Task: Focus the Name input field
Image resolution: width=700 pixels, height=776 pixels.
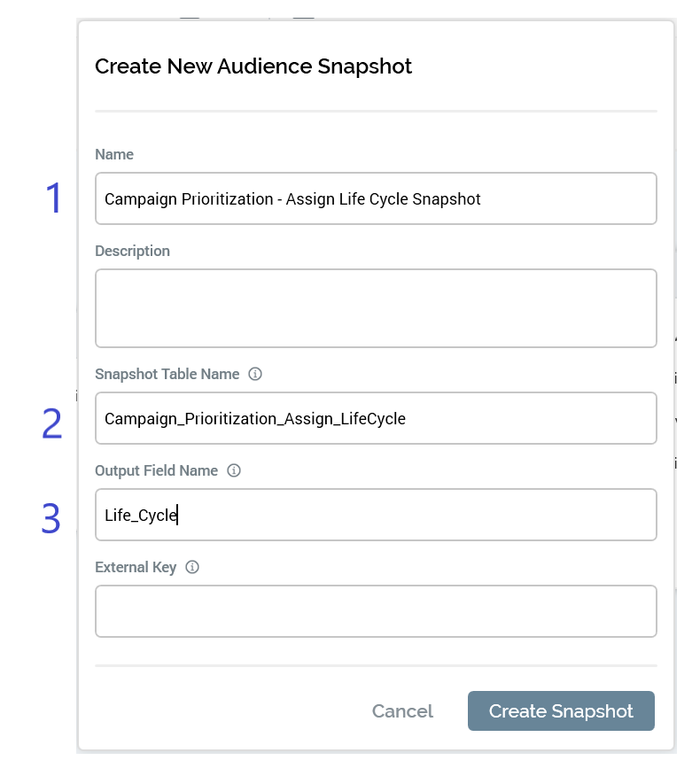Action: 376,198
